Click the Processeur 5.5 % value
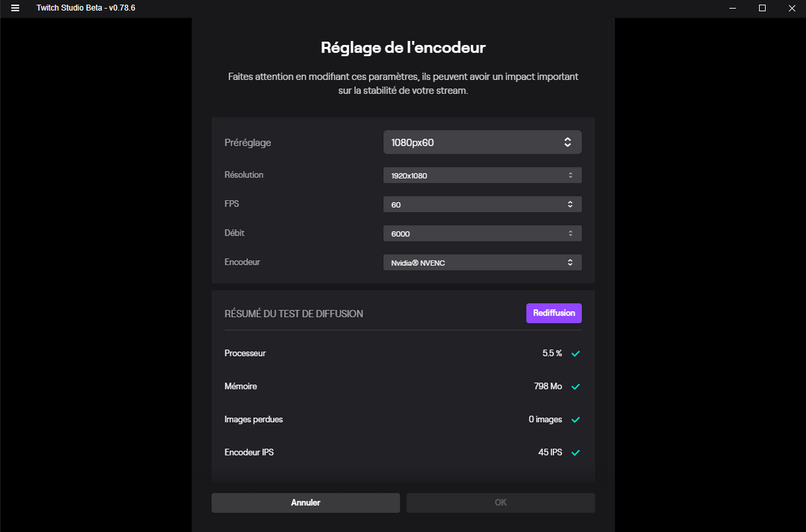The width and height of the screenshot is (806, 532). (552, 353)
